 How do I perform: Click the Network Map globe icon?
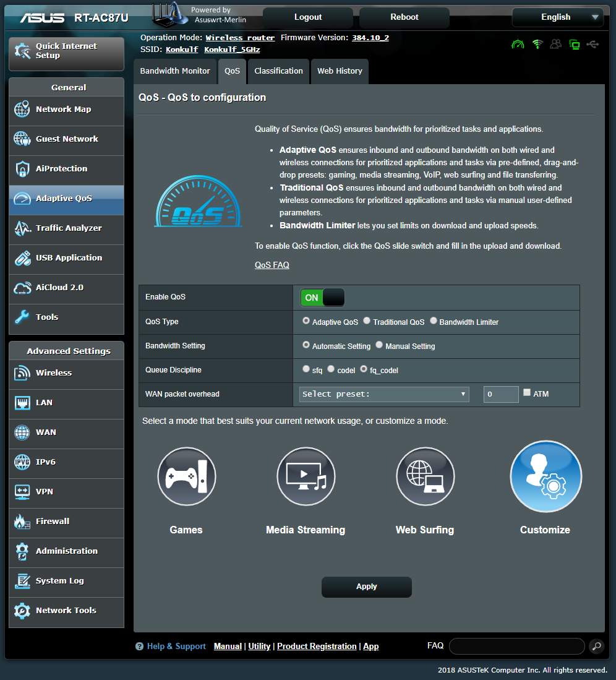[x=22, y=110]
